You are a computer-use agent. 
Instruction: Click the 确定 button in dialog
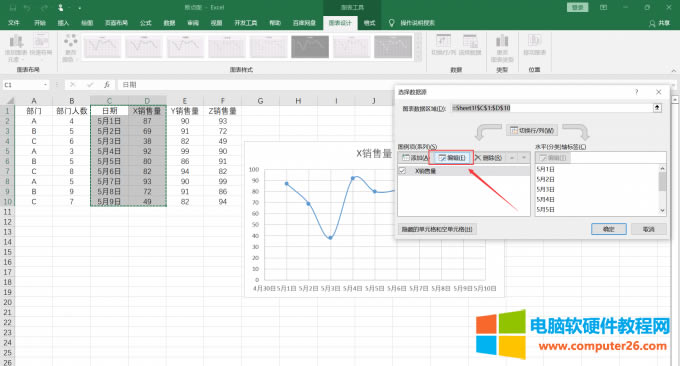tap(608, 229)
